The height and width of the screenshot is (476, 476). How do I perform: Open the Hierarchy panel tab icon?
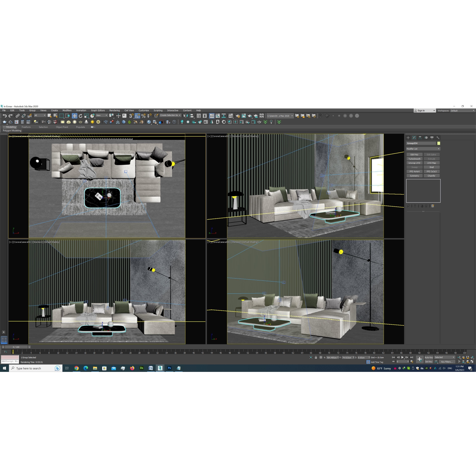[420, 138]
